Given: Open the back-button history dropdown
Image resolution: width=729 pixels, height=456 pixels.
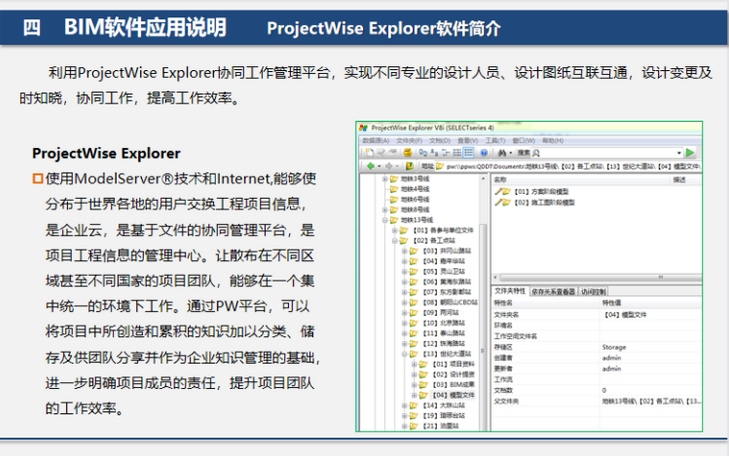Looking at the screenshot, I should (379, 166).
